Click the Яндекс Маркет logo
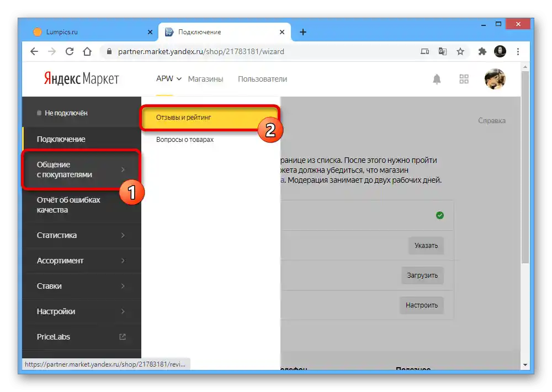 click(x=81, y=78)
